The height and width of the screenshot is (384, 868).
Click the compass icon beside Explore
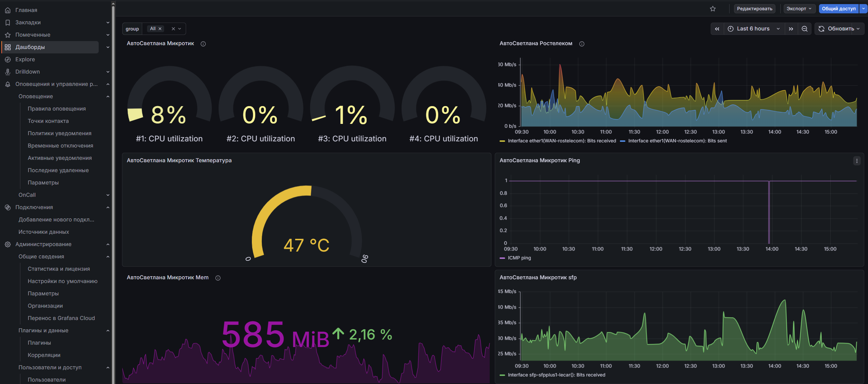[x=8, y=60]
